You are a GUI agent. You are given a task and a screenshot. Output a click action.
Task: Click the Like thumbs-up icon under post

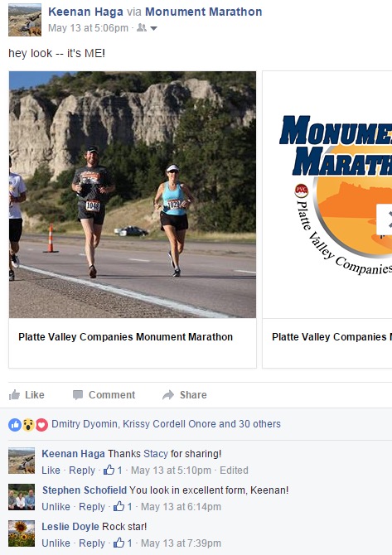14,394
